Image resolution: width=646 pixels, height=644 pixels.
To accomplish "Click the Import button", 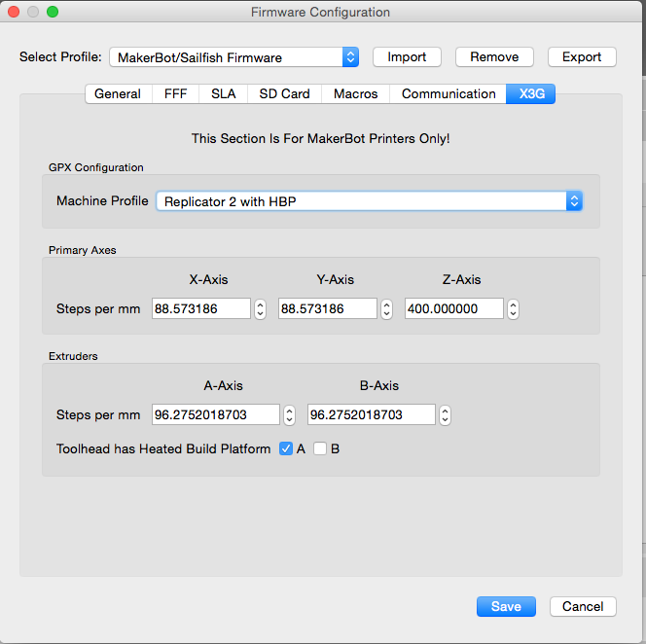I will pos(407,56).
